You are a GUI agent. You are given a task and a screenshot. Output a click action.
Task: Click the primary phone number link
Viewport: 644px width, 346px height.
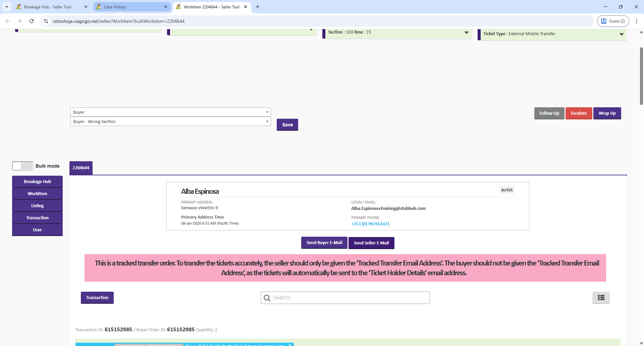(370, 224)
